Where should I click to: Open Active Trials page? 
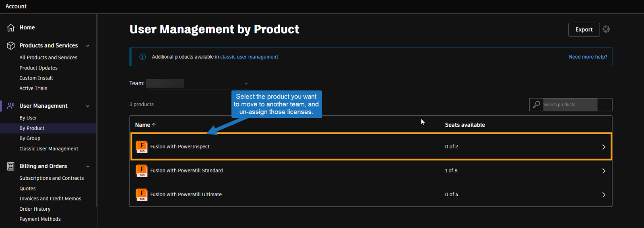(33, 88)
